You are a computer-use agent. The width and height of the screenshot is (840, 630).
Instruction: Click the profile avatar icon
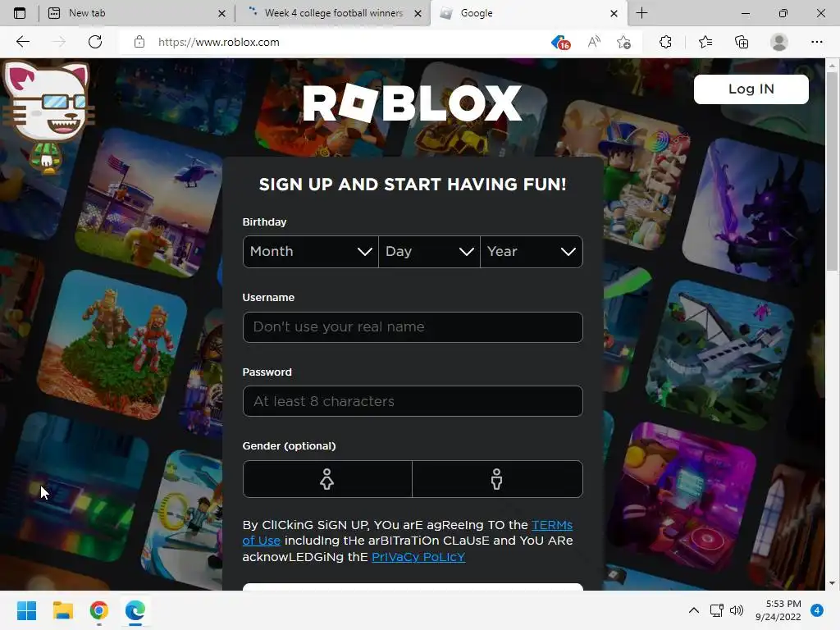(779, 42)
